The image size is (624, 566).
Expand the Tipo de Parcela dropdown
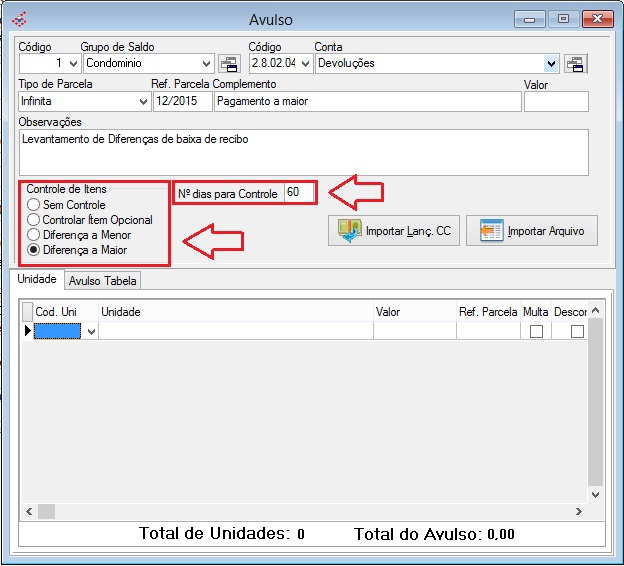pos(141,102)
